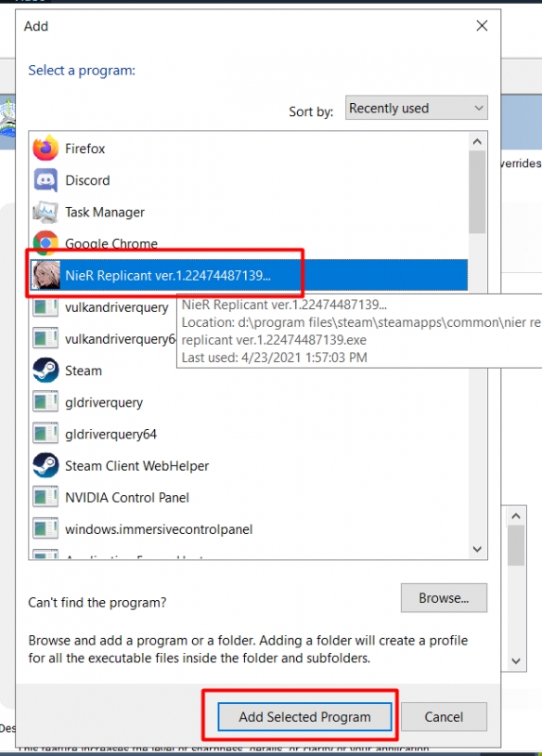Click the program list scrollbar thumb

tap(477, 192)
